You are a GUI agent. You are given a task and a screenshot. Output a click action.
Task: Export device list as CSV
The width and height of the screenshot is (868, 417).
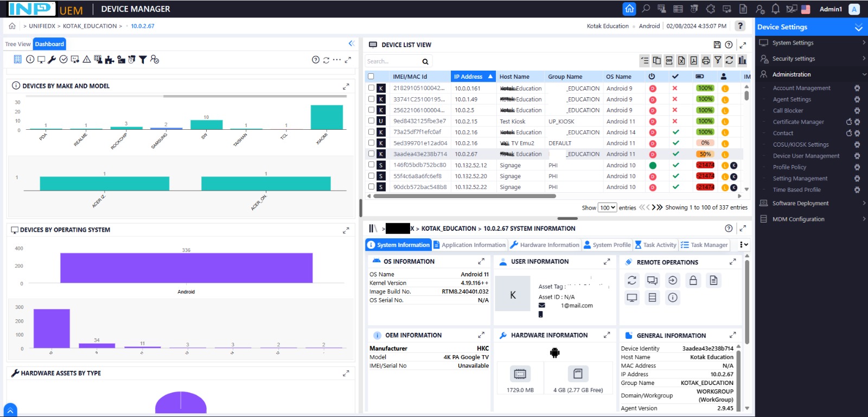click(669, 61)
